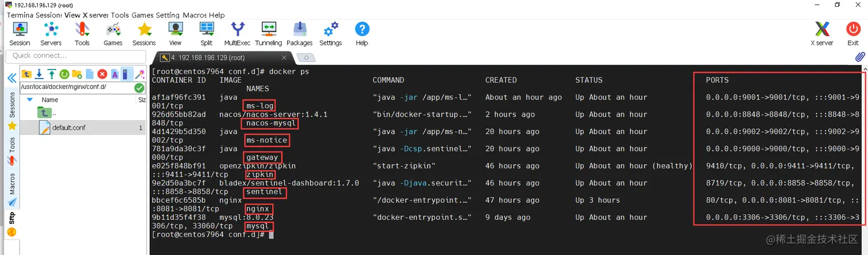Collapse the sidebar with double chevron
The image size is (868, 255).
pyautogui.click(x=11, y=78)
